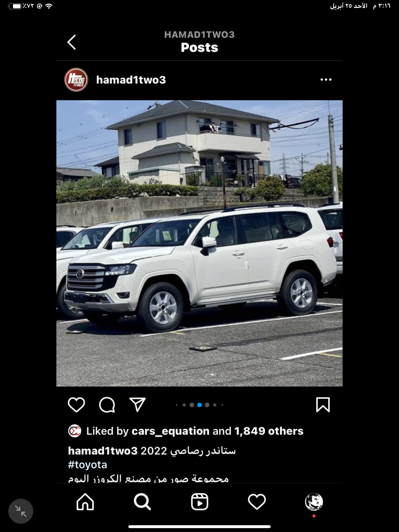Tap the cars_equation small avatar icon
The height and width of the screenshot is (532, 399).
tap(75, 431)
